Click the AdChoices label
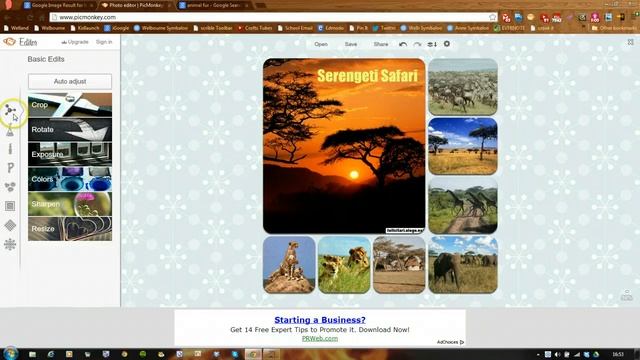 pos(450,342)
